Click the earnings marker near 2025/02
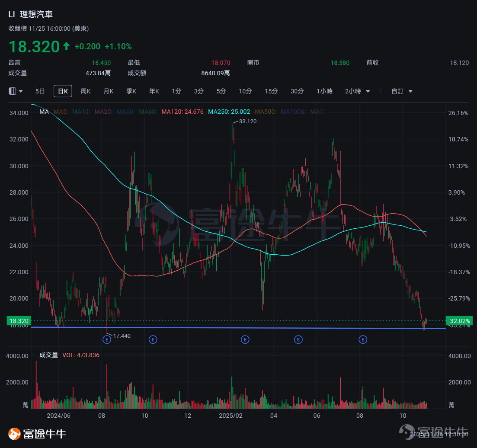The height and width of the screenshot is (448, 477). click(245, 339)
